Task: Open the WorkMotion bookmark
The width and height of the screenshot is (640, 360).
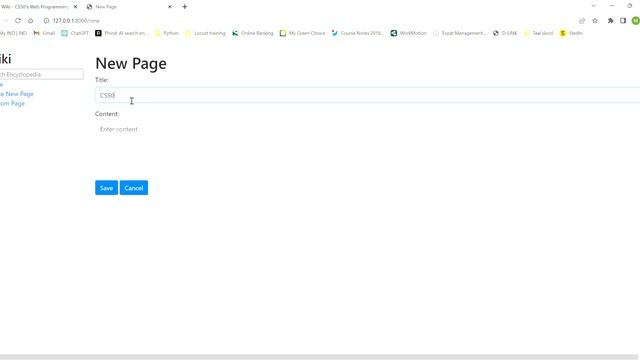Action: click(409, 33)
